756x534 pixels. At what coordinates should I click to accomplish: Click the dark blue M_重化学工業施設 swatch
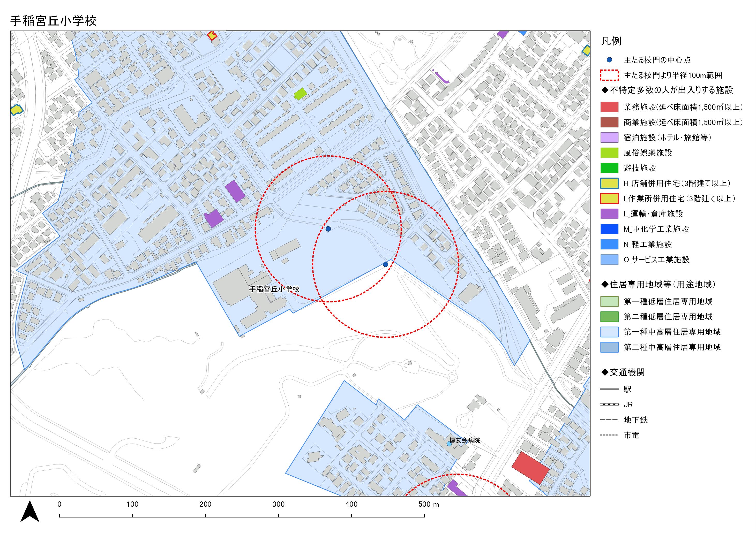pos(609,229)
